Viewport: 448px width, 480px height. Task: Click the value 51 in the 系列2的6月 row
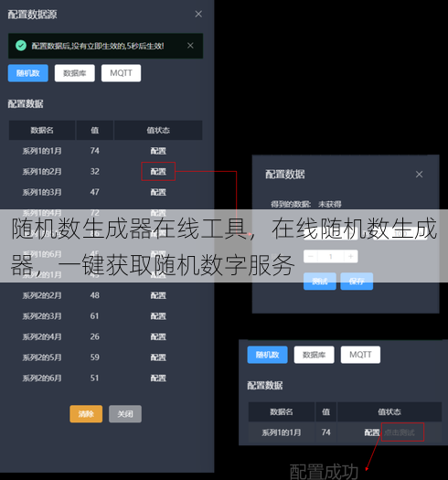pyautogui.click(x=95, y=379)
